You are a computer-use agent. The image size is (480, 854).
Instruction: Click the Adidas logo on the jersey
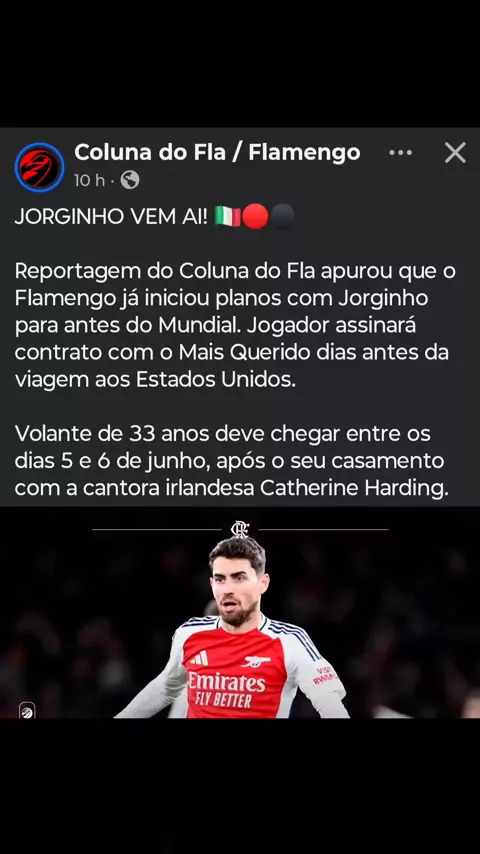(199, 658)
